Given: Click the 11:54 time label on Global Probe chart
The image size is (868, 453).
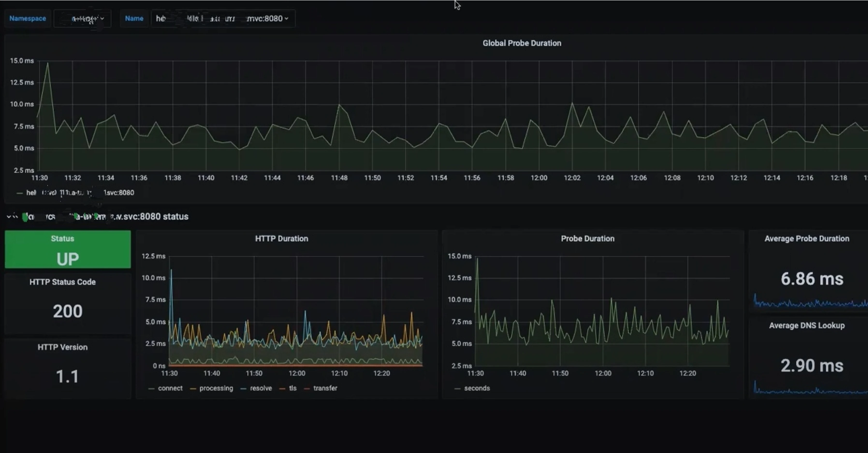Looking at the screenshot, I should 439,178.
